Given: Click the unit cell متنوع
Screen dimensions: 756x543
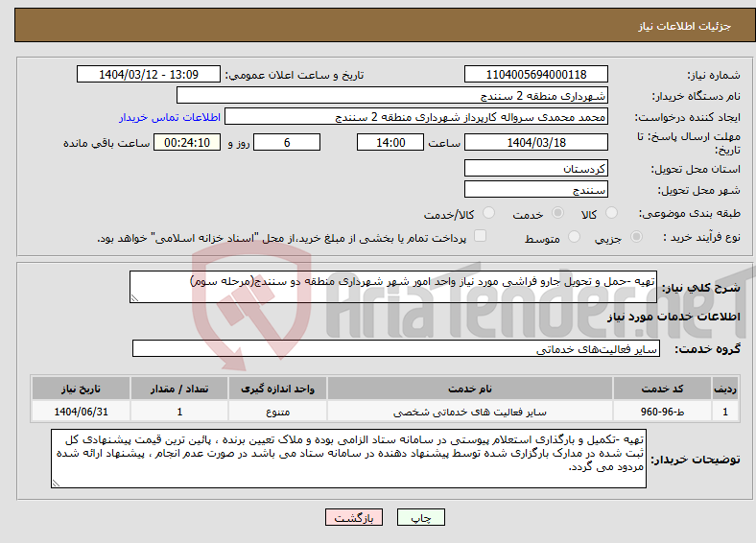Looking at the screenshot, I should click(277, 412).
